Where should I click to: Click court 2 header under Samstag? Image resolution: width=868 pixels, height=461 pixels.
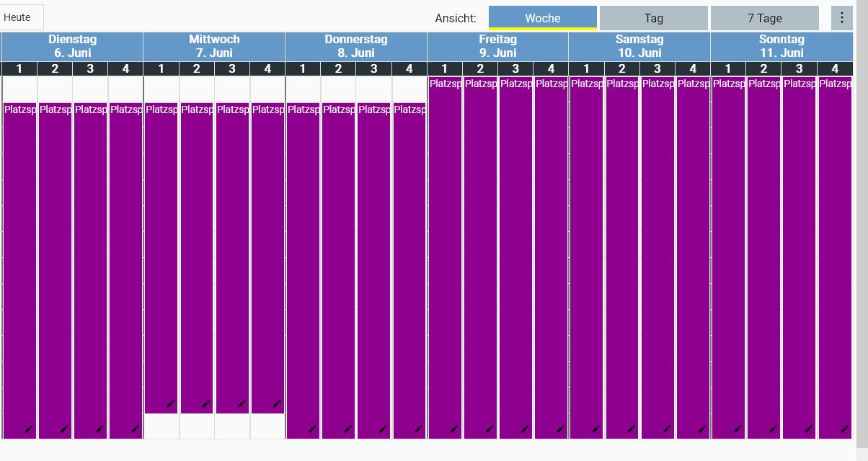(x=622, y=68)
